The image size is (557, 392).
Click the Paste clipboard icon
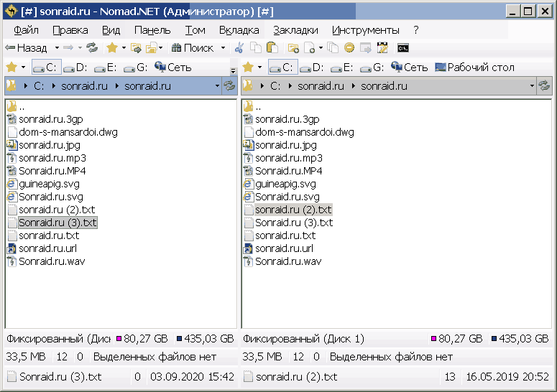click(x=272, y=47)
